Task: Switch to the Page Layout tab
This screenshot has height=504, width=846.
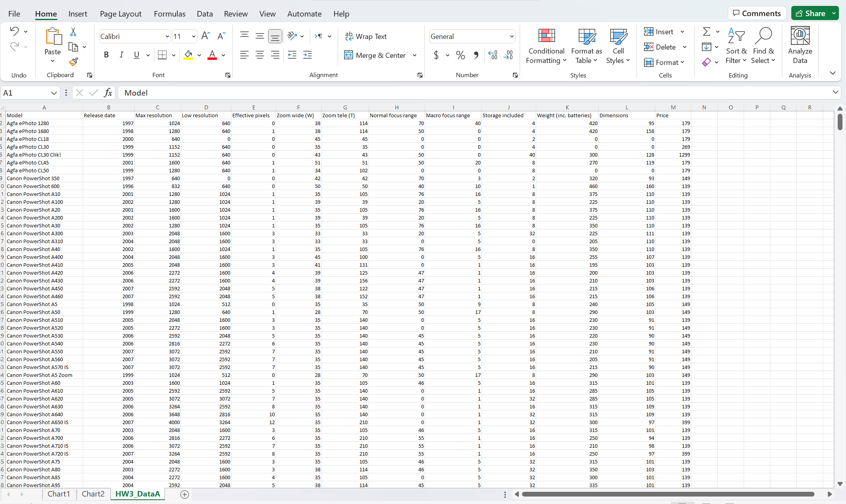Action: (x=121, y=14)
